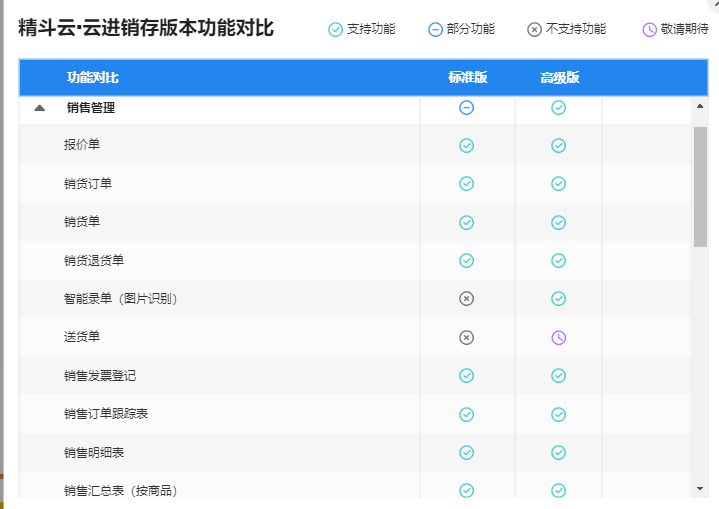Click the 敬请期待 legend label
The width and height of the screenshot is (719, 509).
685,29
